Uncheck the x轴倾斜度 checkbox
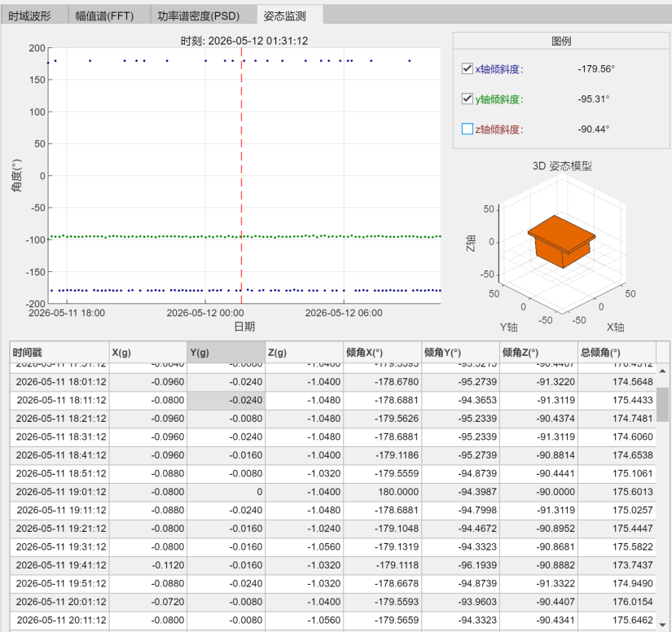The image size is (672, 632). (468, 68)
